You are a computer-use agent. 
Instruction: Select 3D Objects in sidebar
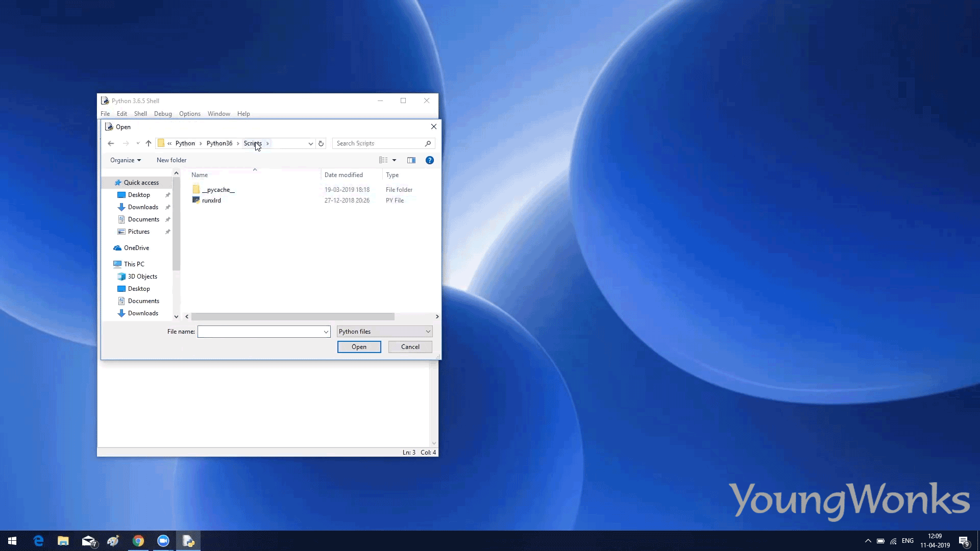(142, 277)
